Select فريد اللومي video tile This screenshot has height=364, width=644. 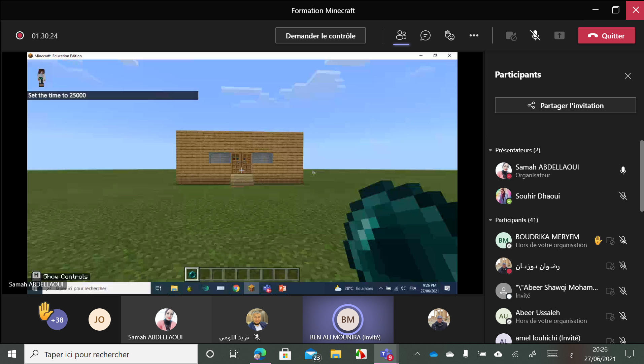(257, 320)
